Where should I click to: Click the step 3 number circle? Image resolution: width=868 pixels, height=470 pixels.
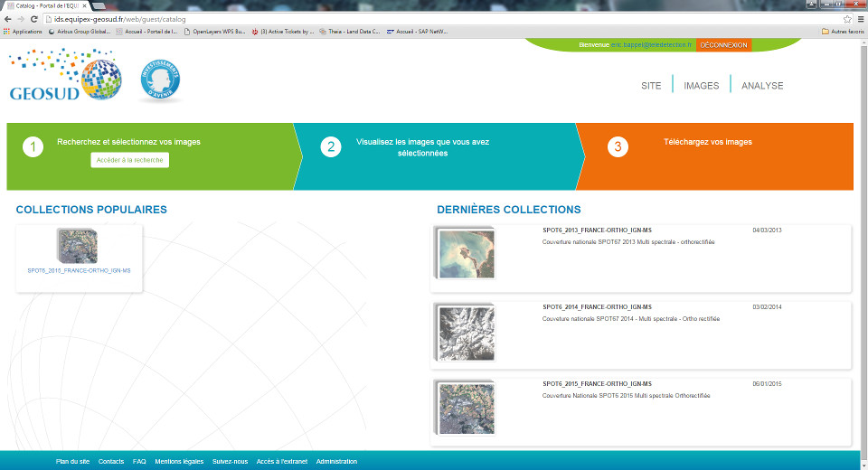coord(618,147)
